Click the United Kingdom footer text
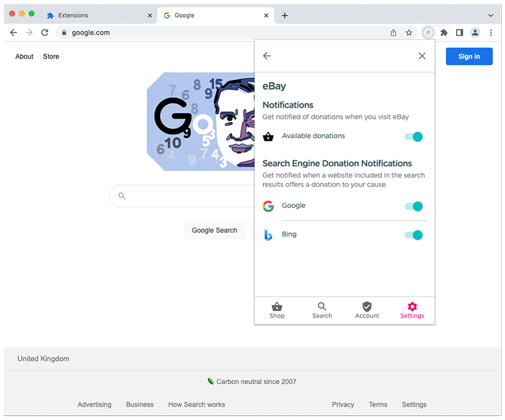 [x=44, y=359]
